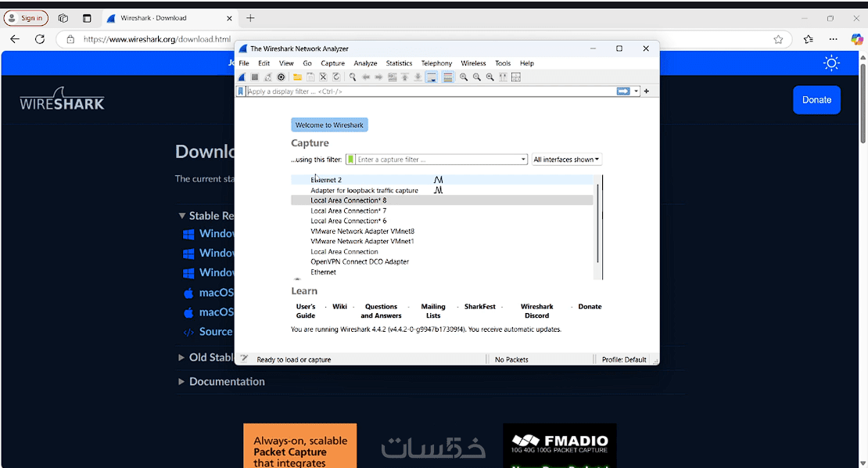Open the Telephony menu
The height and width of the screenshot is (468, 868).
click(437, 63)
